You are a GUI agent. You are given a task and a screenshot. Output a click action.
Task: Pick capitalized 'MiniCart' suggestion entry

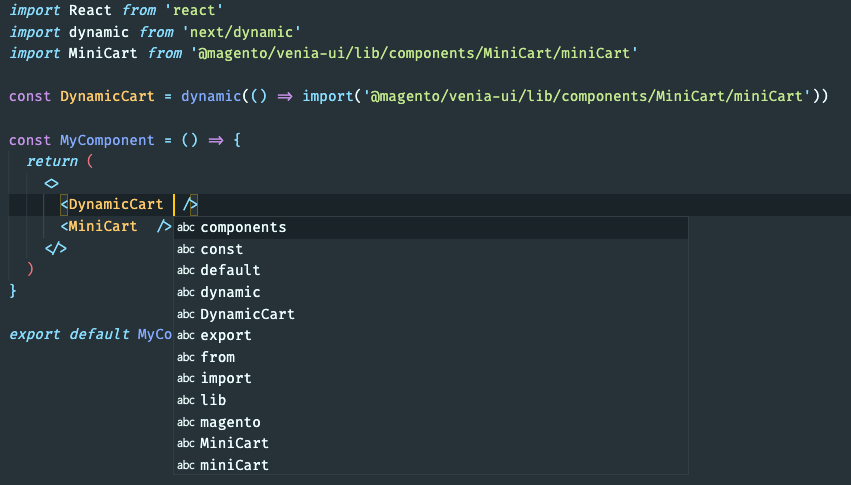pos(430,443)
